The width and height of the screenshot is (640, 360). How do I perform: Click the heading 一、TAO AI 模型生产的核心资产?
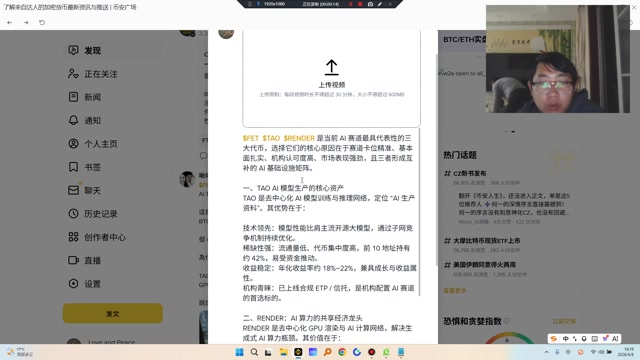pyautogui.click(x=293, y=188)
